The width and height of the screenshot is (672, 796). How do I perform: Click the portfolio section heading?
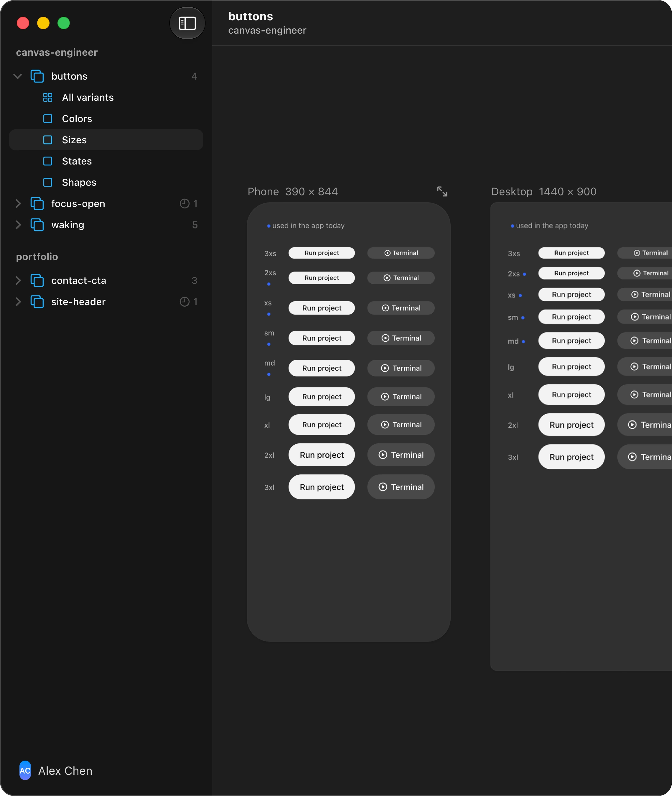tap(37, 257)
